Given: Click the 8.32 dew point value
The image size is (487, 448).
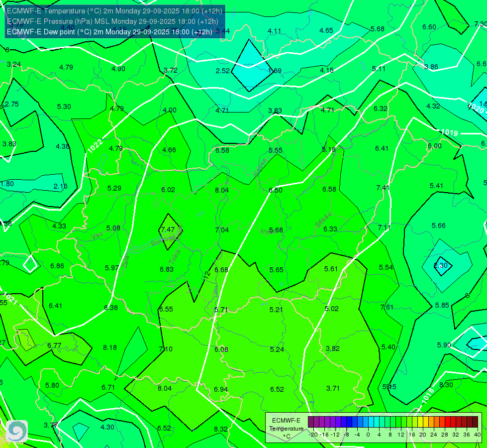Looking at the screenshot, I should (x=221, y=429).
